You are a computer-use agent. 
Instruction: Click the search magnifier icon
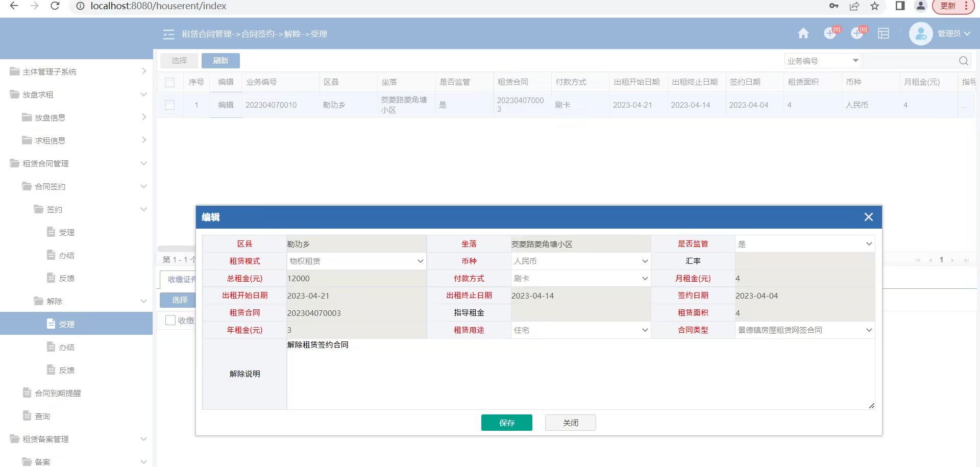pos(963,61)
